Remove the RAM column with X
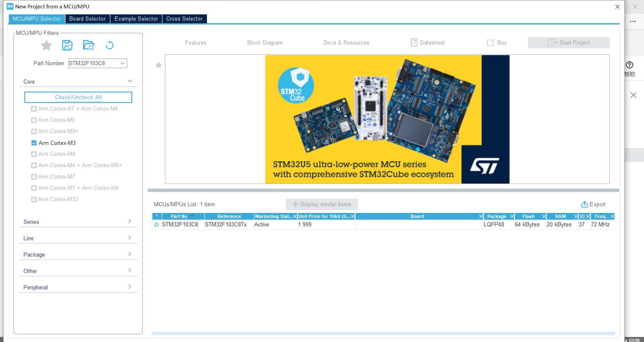644x342 pixels. point(576,216)
